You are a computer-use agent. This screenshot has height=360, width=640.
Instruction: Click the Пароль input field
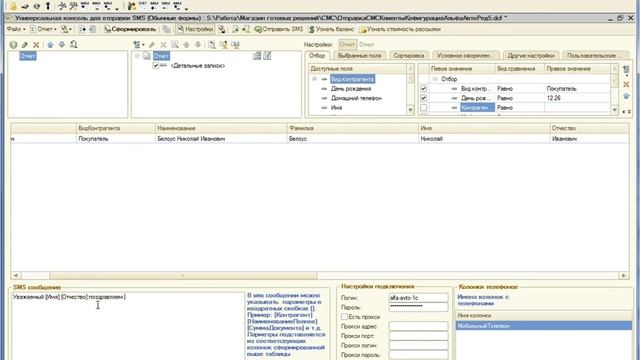click(418, 307)
